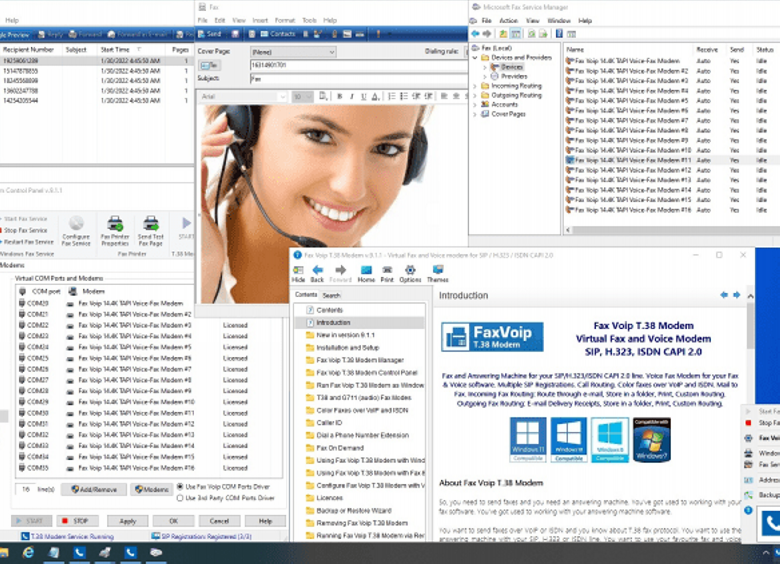Switch to the Search tab in help
Screen dimensions: 780x564
[x=331, y=295]
